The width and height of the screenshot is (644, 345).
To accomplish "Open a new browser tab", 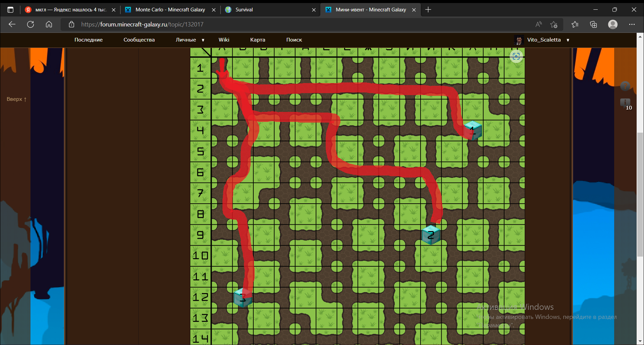I will 428,10.
